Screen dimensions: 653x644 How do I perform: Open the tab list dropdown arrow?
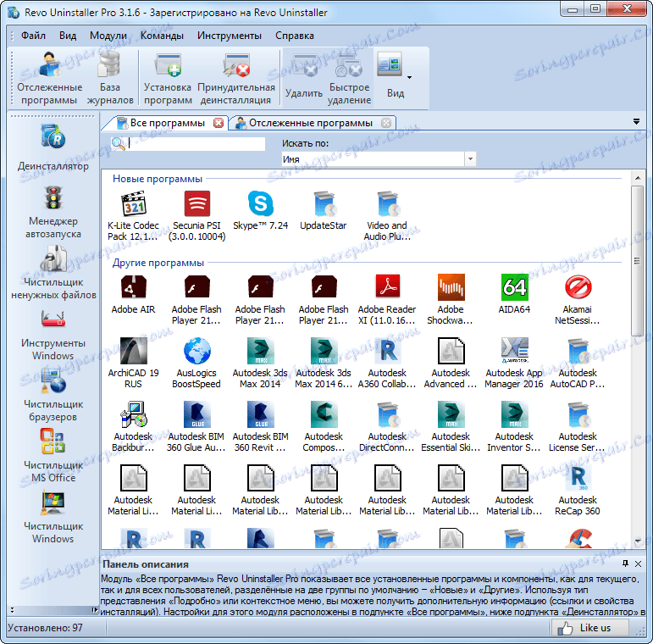tap(636, 122)
